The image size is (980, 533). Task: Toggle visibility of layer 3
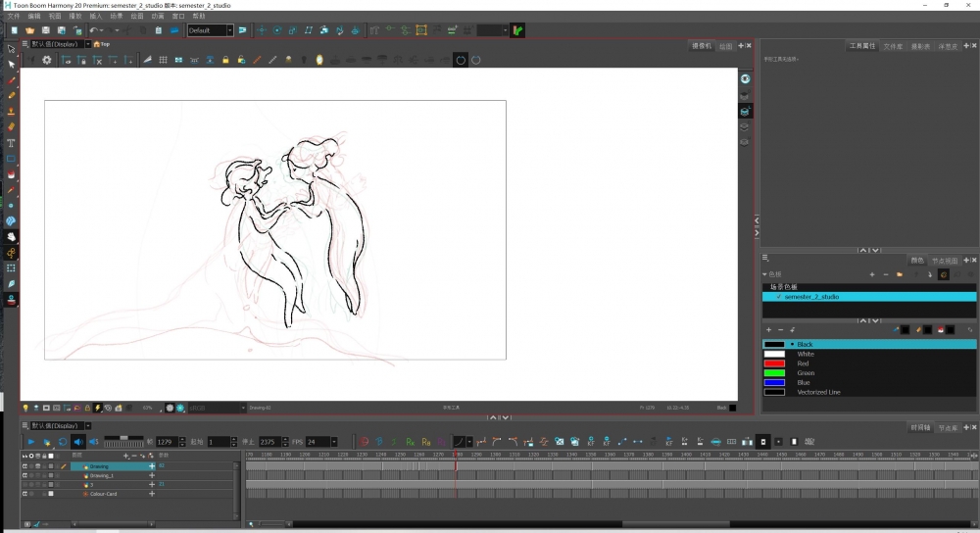tap(25, 484)
